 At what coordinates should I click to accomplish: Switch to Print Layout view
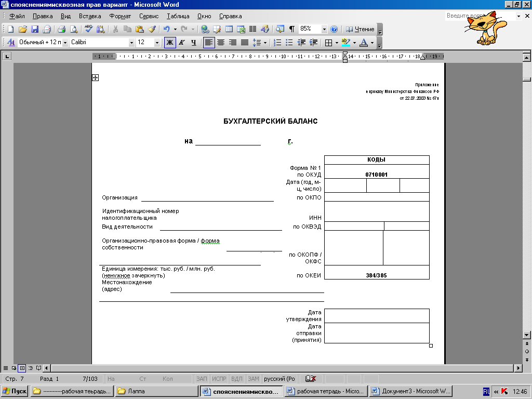tap(22, 368)
